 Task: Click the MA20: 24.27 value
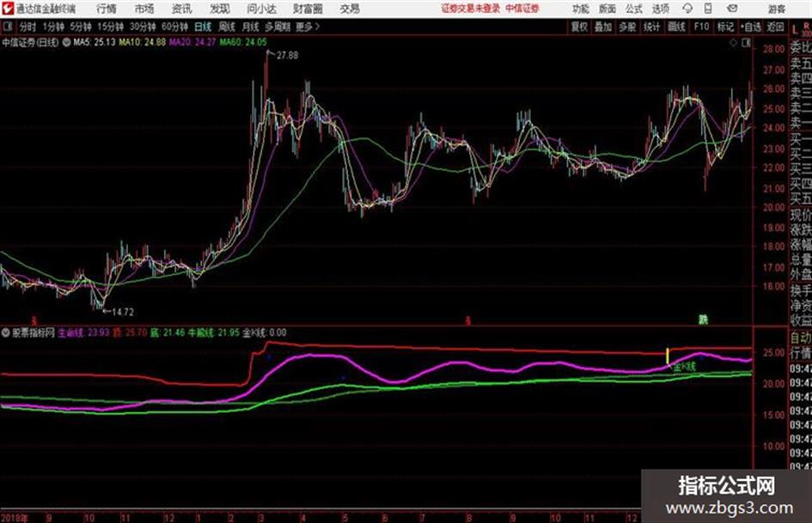(192, 42)
